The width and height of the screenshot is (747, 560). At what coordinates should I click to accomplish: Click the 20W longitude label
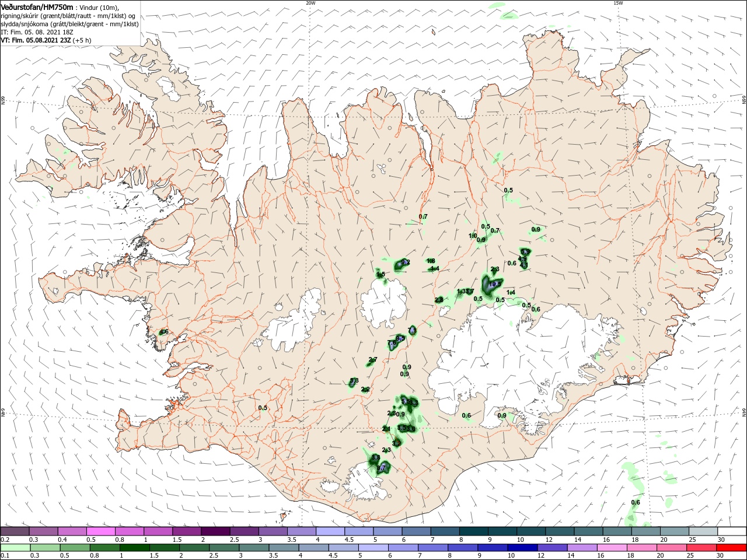(x=310, y=3)
